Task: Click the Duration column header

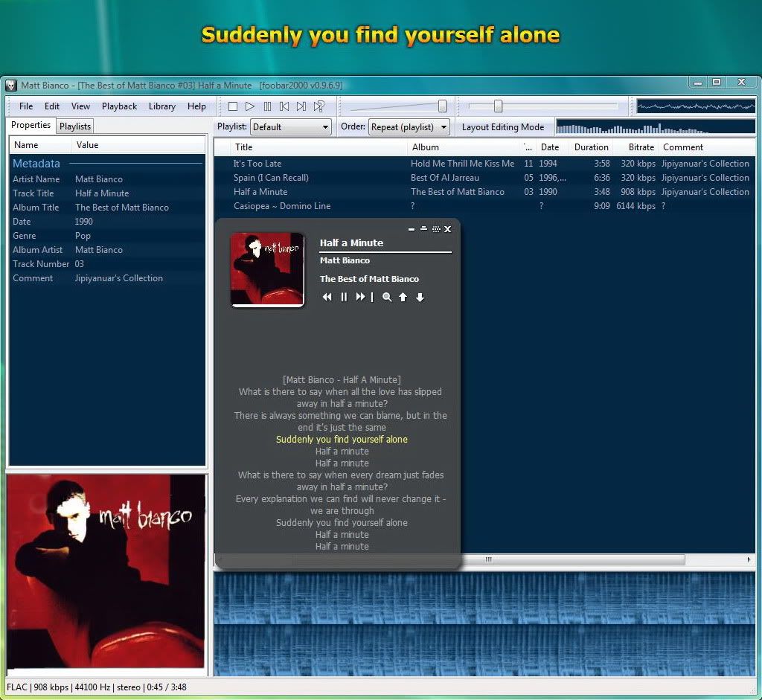Action: tap(592, 147)
